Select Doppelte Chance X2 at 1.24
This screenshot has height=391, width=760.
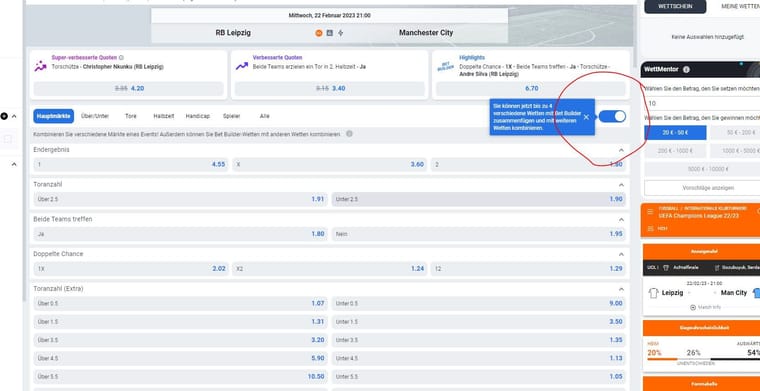pos(329,268)
